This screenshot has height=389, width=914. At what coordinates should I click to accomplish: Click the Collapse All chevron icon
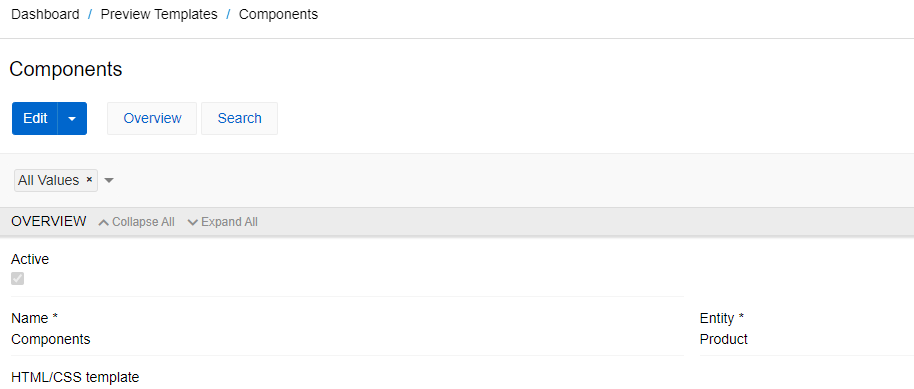[x=104, y=222]
